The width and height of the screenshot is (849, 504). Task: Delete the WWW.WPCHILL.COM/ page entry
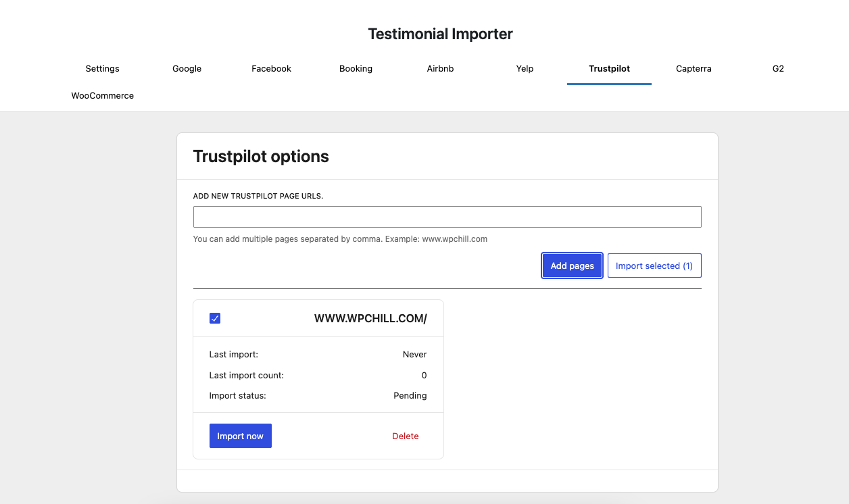(406, 436)
